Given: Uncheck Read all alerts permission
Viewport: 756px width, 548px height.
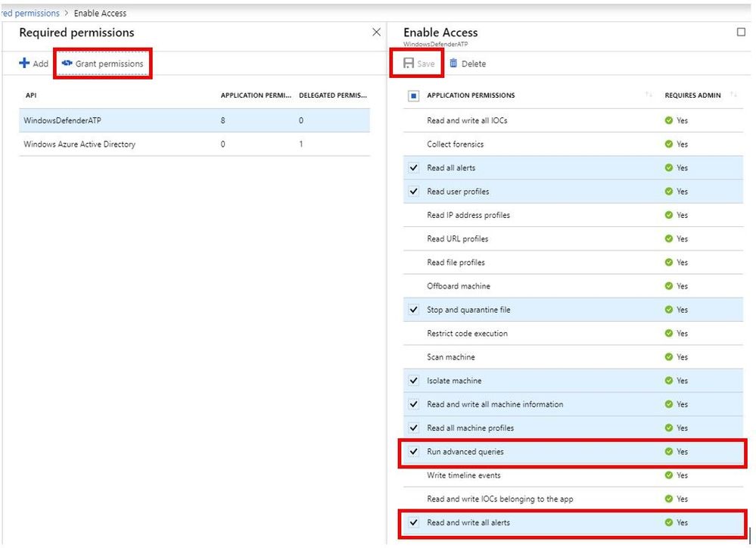Looking at the screenshot, I should tap(414, 168).
